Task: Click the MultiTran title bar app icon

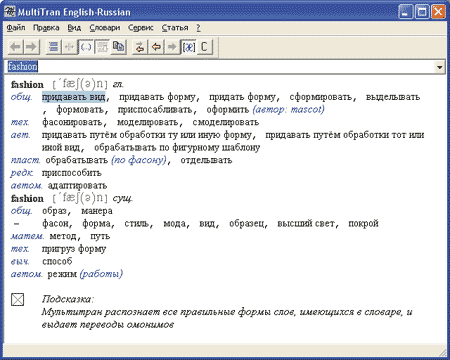Action: point(10,12)
